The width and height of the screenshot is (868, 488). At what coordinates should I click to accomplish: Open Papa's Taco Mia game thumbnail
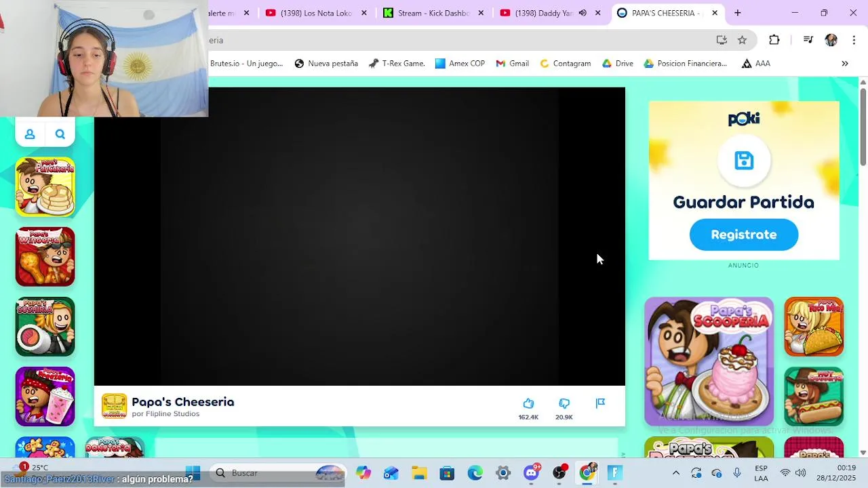point(814,327)
